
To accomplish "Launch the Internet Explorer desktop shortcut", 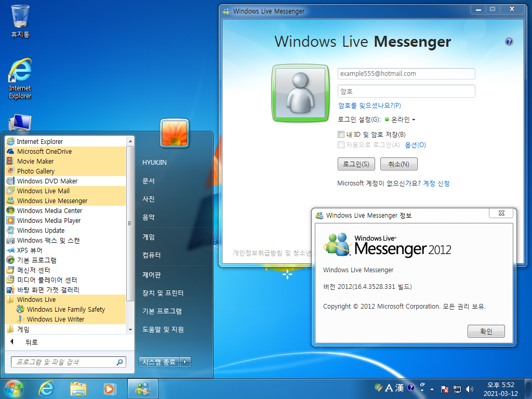I will [20, 79].
